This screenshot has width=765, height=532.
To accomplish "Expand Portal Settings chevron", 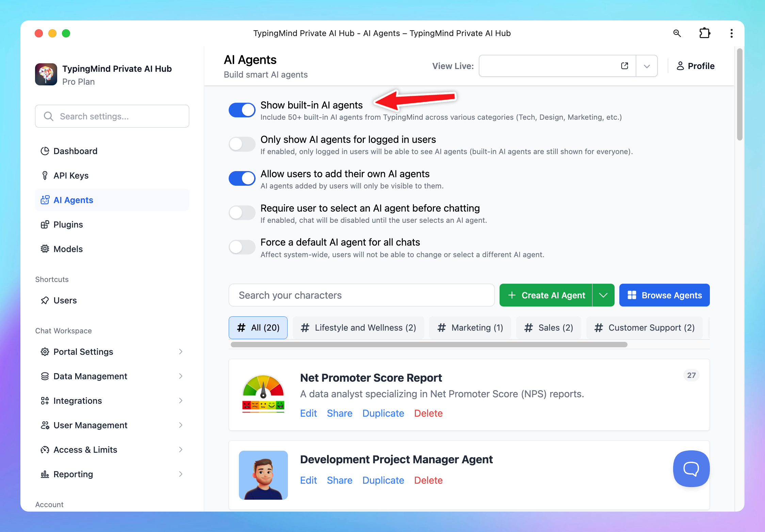I will (181, 352).
